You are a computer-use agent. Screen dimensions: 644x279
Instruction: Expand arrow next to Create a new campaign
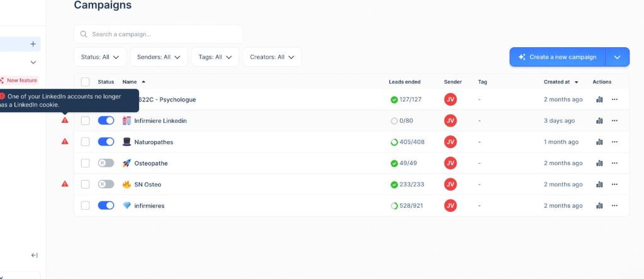point(617,57)
